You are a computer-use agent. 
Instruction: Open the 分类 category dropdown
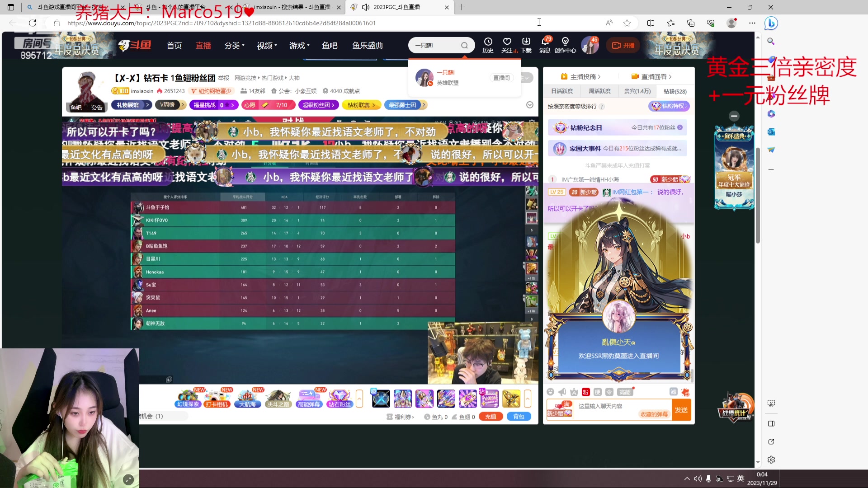click(234, 45)
